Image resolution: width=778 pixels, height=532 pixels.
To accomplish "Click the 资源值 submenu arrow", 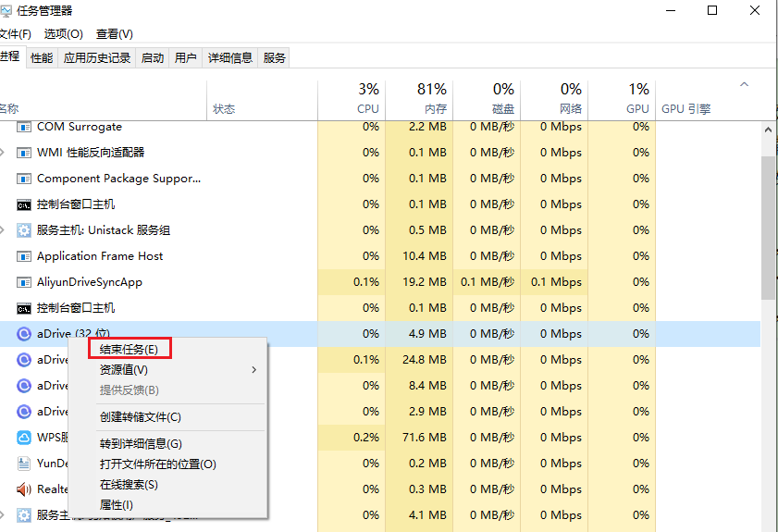I will [254, 370].
